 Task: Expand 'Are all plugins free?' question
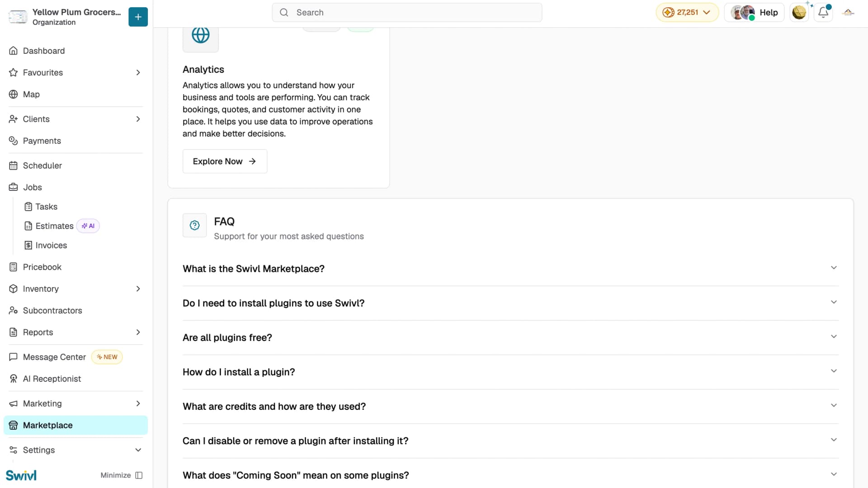(x=510, y=337)
